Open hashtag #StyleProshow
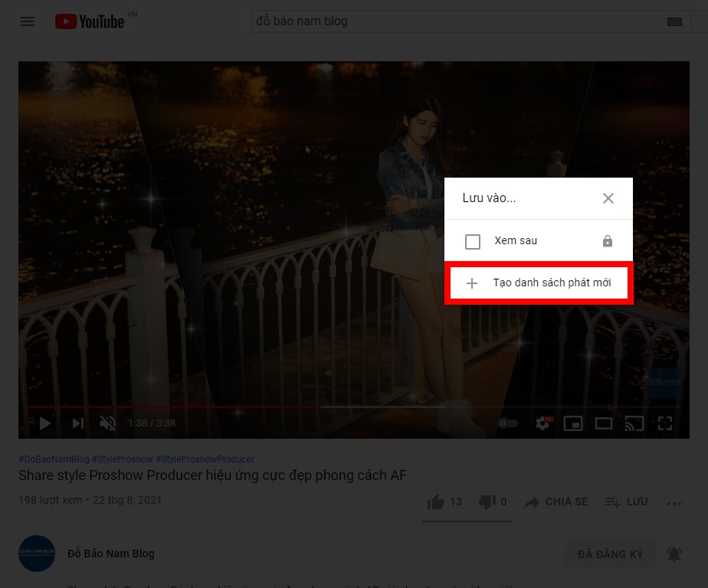708x588 pixels. tap(123, 459)
